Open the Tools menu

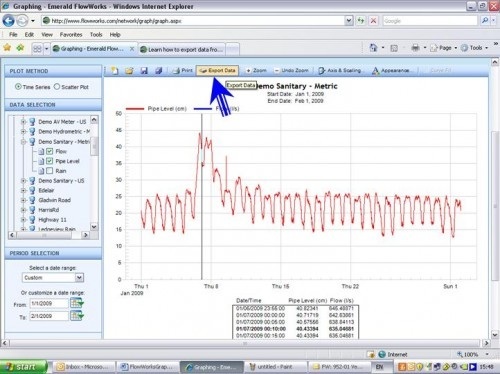click(96, 34)
